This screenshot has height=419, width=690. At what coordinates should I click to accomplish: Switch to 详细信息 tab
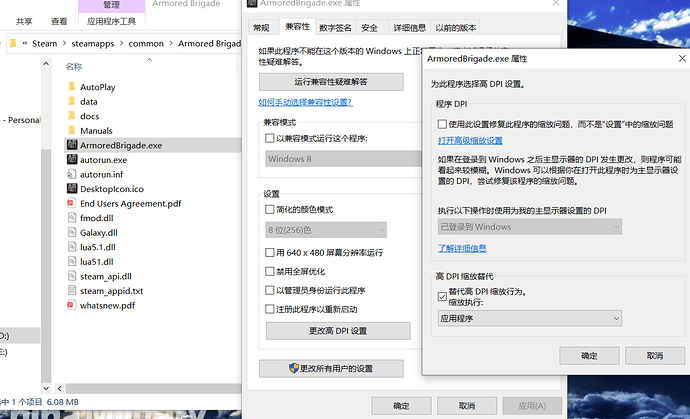[x=410, y=27]
